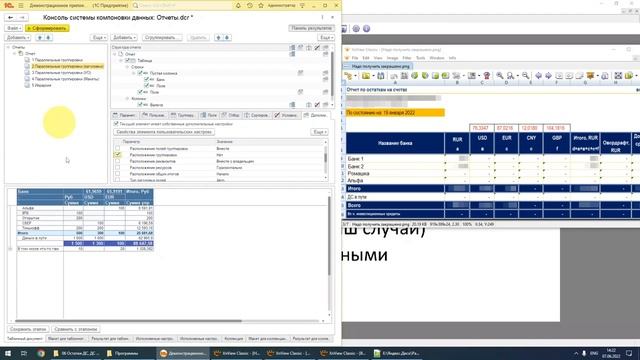Click XnView red stamp icon in toolbar
This screenshot has width=640, height=360.
(x=487, y=76)
